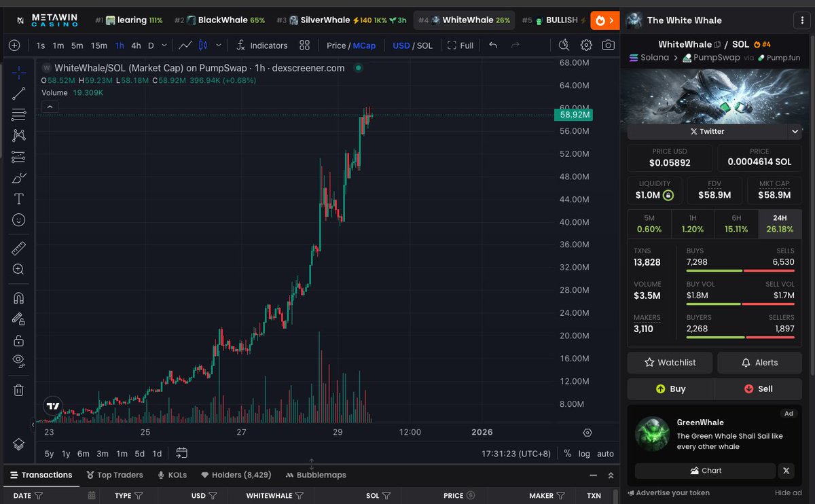Switch chart denomination to SOL
Image resolution: width=815 pixels, height=504 pixels.
click(424, 46)
